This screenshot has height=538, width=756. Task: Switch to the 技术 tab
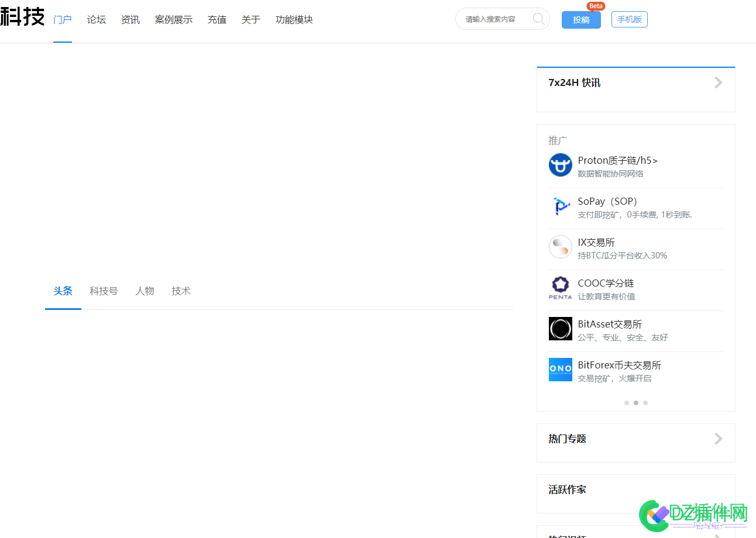[x=181, y=291]
